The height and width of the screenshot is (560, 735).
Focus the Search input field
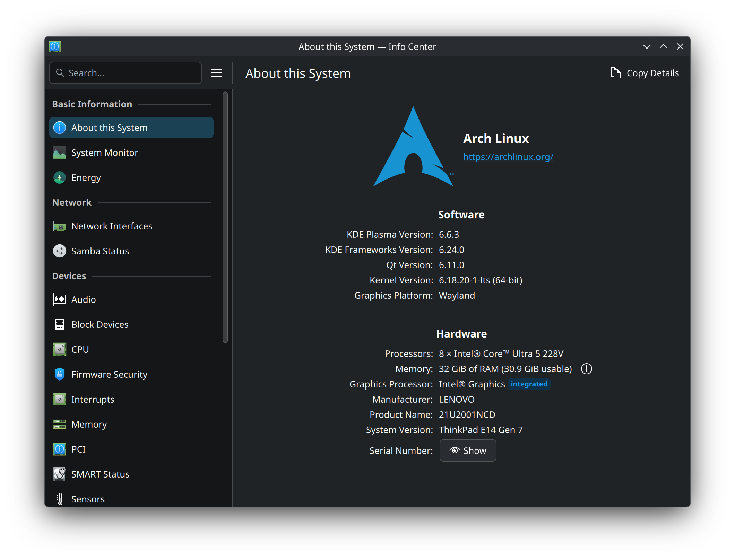[x=126, y=73]
